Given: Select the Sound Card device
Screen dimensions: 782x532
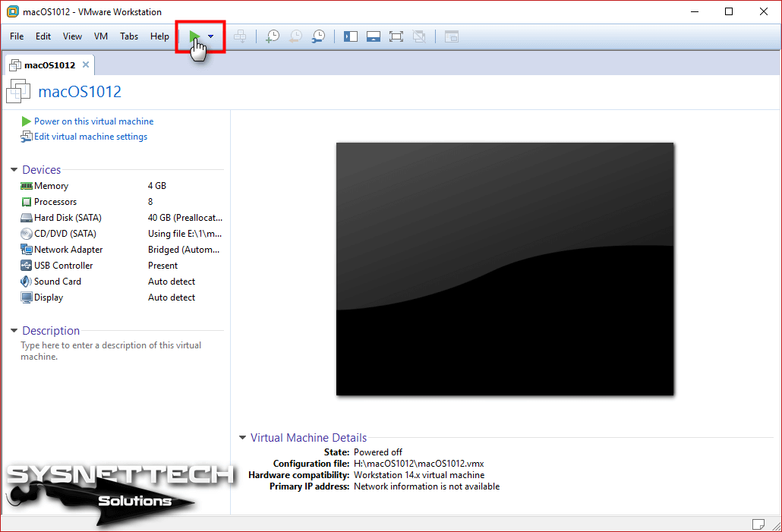Looking at the screenshot, I should click(x=121, y=282).
